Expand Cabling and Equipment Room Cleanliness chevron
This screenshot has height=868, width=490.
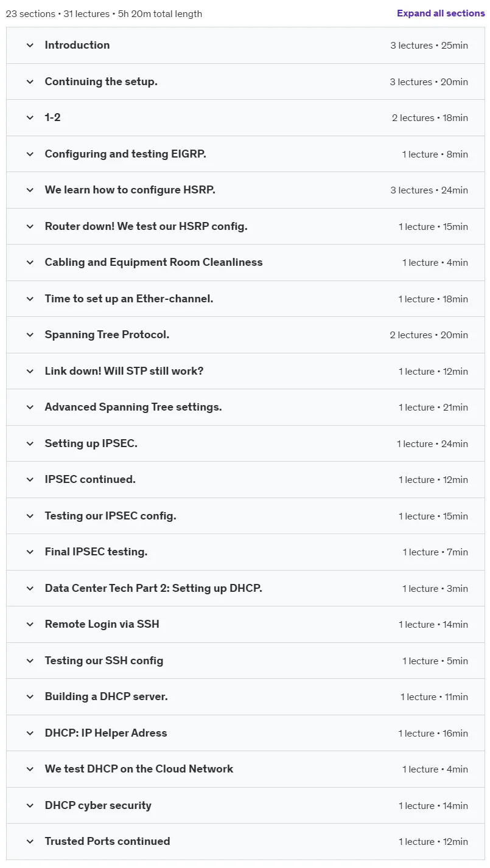30,263
